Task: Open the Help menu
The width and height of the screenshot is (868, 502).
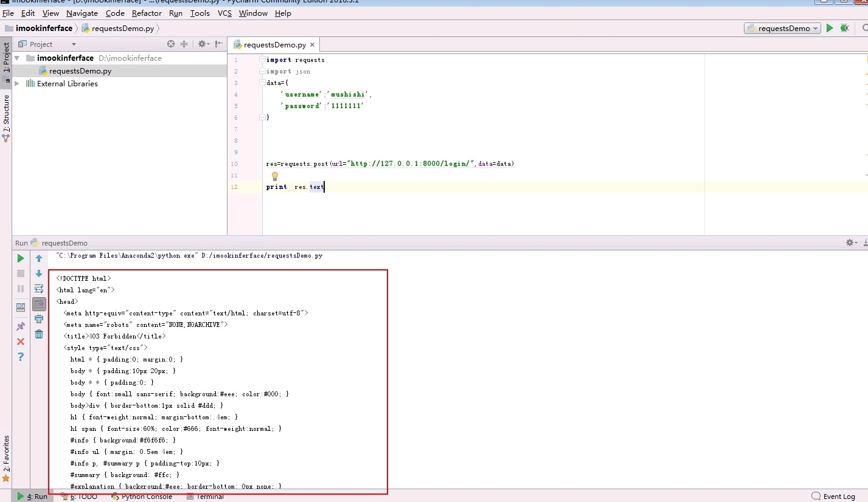Action: coord(283,13)
